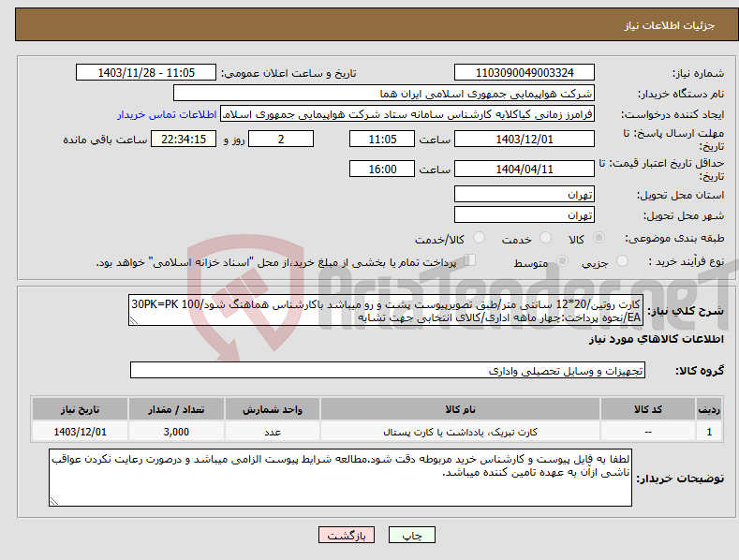Image resolution: width=739 pixels, height=560 pixels.
Task: Select the متوسط purchase type radio
Action: tap(562, 261)
